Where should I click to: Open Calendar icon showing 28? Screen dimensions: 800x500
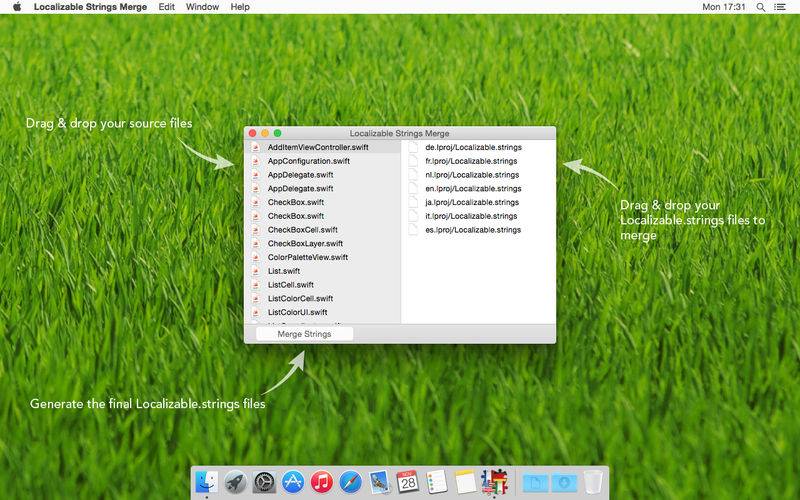coord(408,482)
